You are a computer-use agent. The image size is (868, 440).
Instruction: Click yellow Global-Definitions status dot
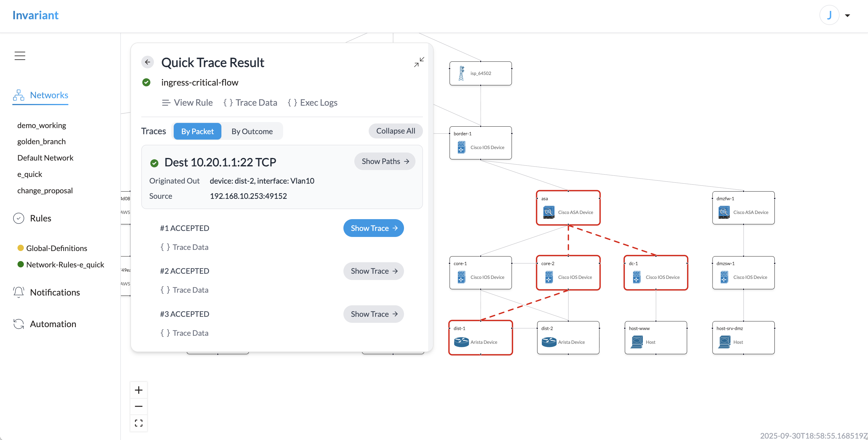(21, 248)
